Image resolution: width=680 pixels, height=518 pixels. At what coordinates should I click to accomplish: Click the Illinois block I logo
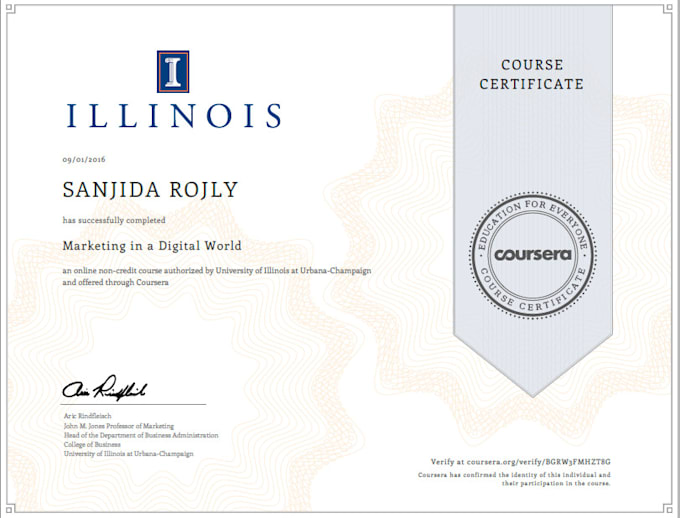(x=173, y=72)
